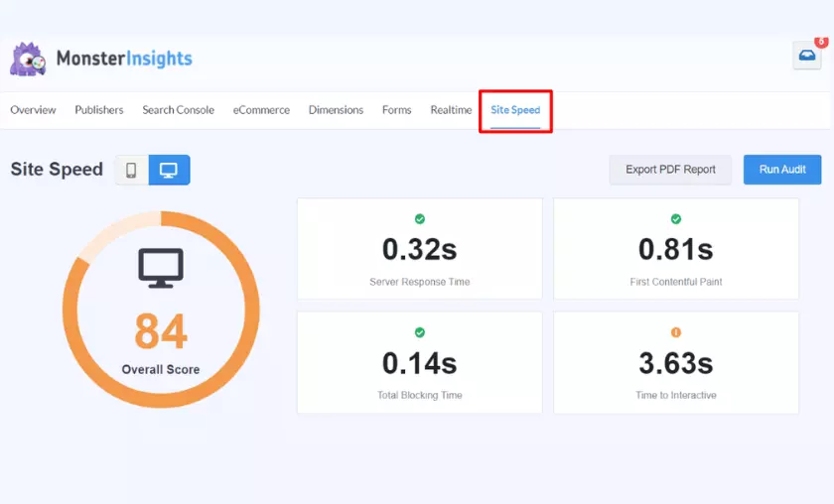Image resolution: width=834 pixels, height=504 pixels.
Task: Click the 0.32s server response value
Action: point(420,249)
